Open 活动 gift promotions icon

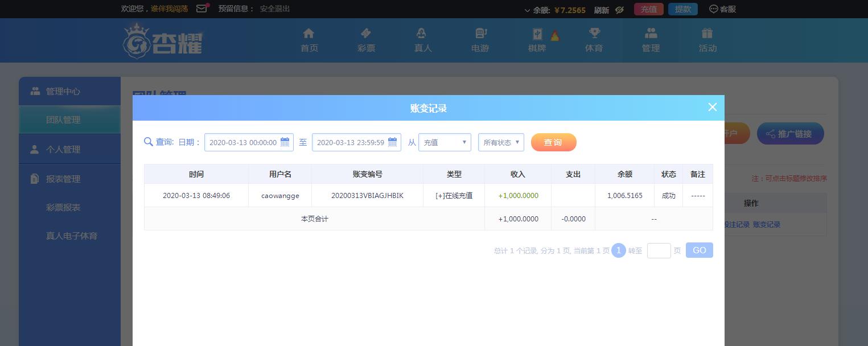click(x=707, y=34)
